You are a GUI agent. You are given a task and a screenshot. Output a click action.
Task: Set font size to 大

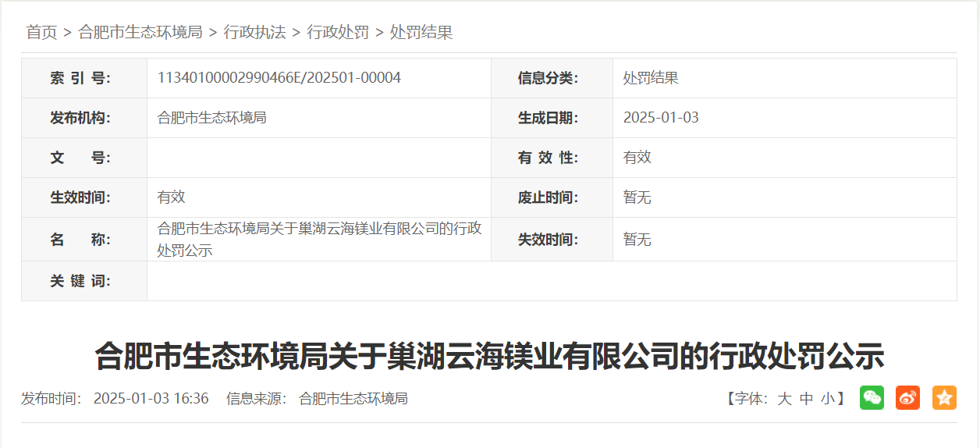(784, 398)
